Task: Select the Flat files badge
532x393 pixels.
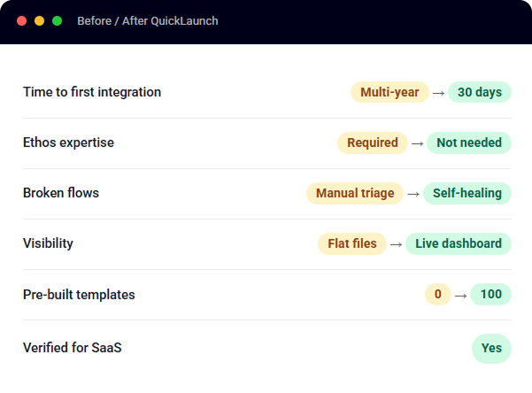Action: (x=351, y=243)
